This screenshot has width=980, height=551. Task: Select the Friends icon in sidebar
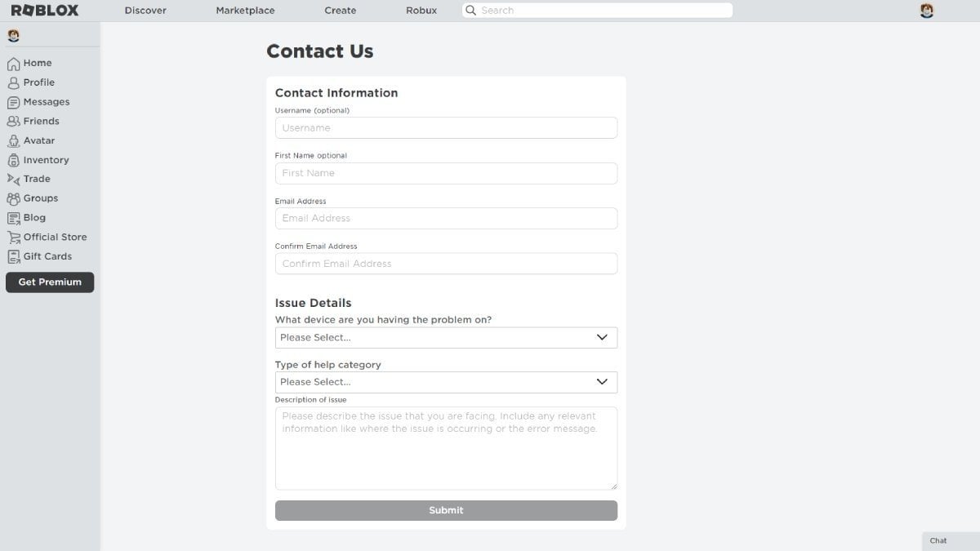(13, 122)
